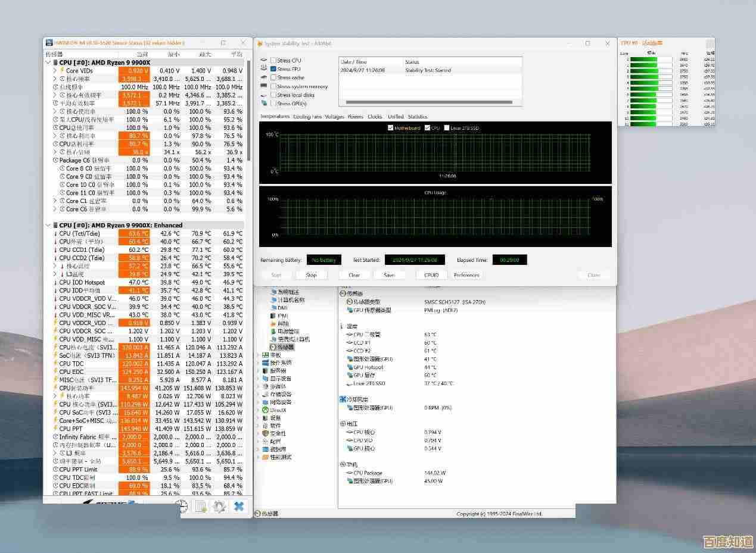
Task: Open the Preferences dialog
Action: coord(467,274)
